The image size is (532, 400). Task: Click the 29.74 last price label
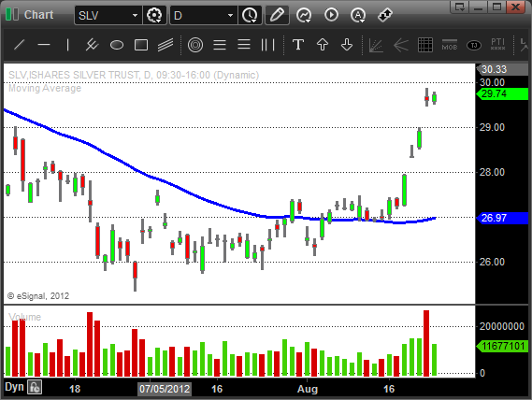pyautogui.click(x=502, y=93)
